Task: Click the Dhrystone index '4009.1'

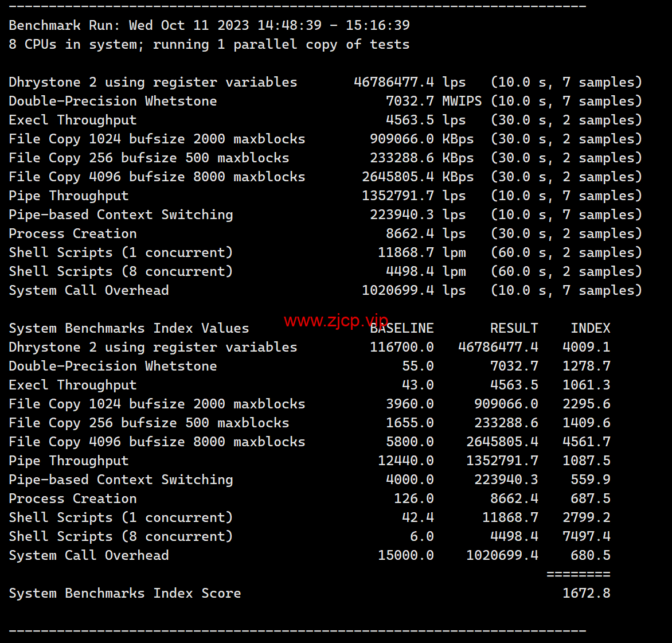Action: point(587,347)
